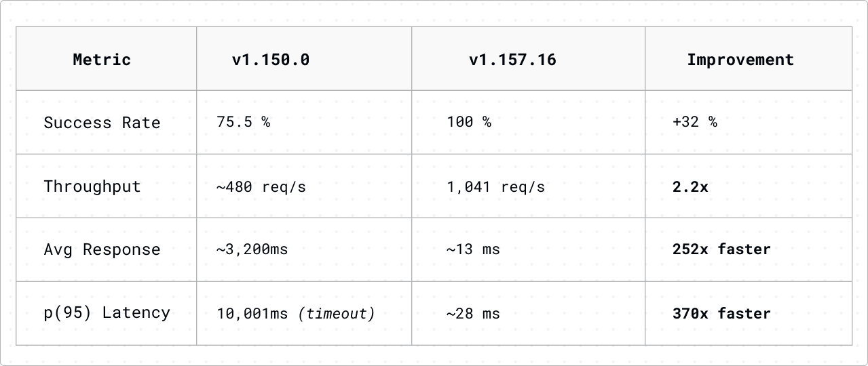Click the ~3,200ms cell
The height and width of the screenshot is (366, 868).
252,249
